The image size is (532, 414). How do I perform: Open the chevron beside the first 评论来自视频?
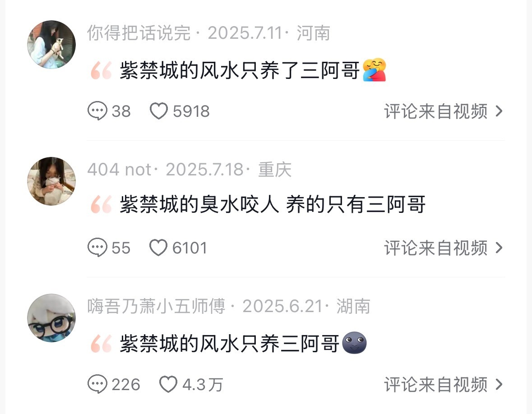tap(499, 111)
